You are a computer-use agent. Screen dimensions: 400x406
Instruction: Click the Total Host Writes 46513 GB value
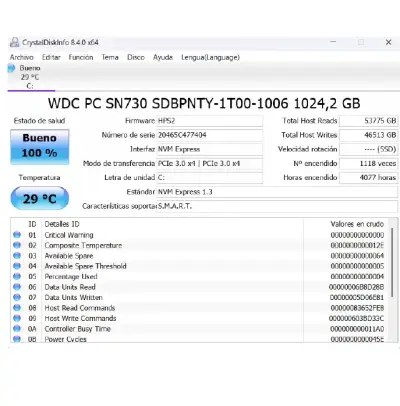368,135
